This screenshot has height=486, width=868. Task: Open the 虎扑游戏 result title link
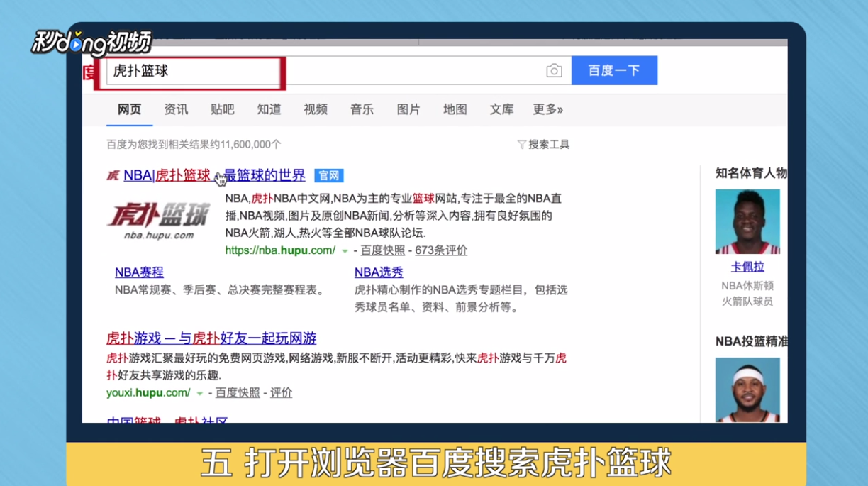(211, 338)
